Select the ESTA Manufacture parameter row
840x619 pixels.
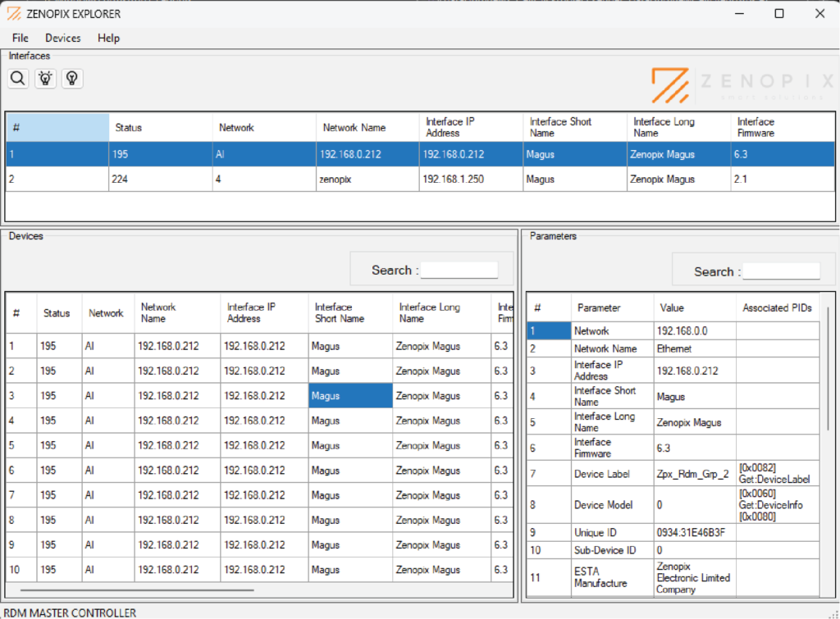click(611, 577)
